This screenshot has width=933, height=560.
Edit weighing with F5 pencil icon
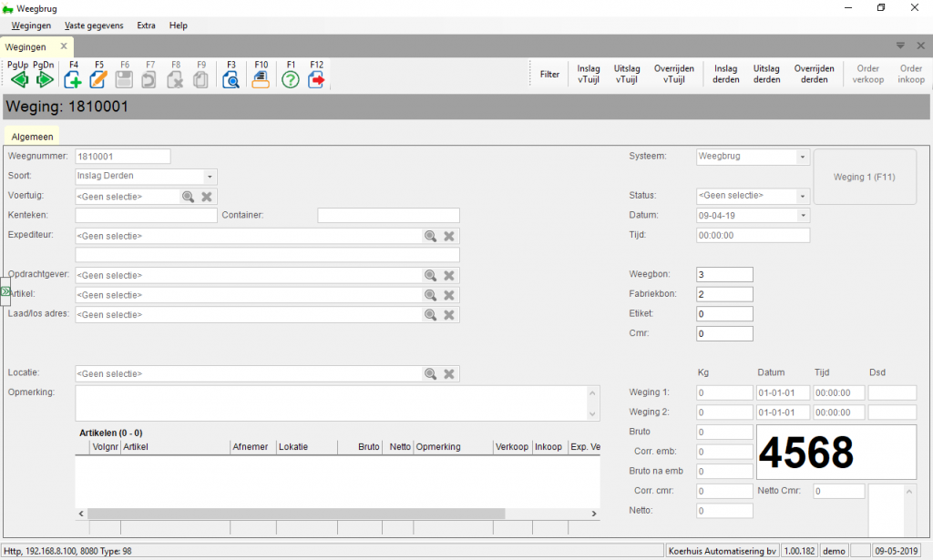coord(98,79)
